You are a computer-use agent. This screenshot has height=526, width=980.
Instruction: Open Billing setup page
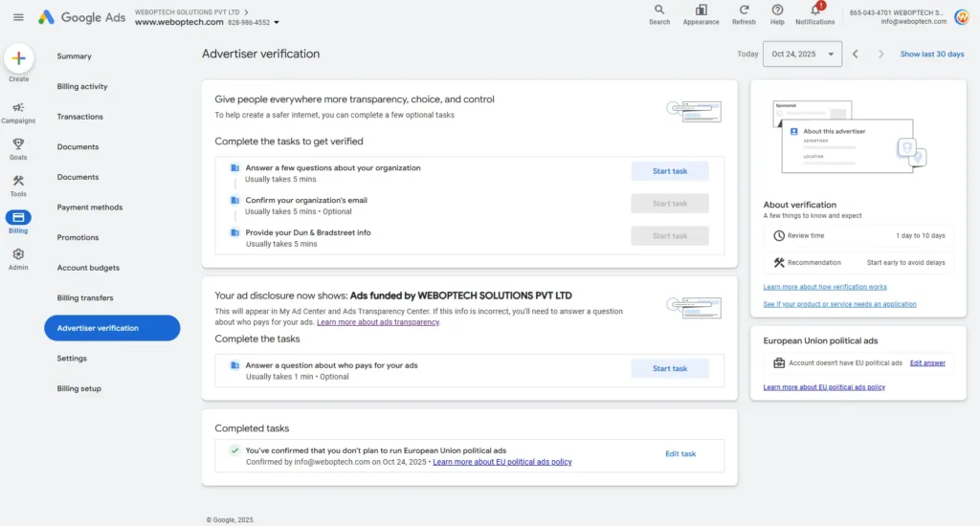point(78,388)
